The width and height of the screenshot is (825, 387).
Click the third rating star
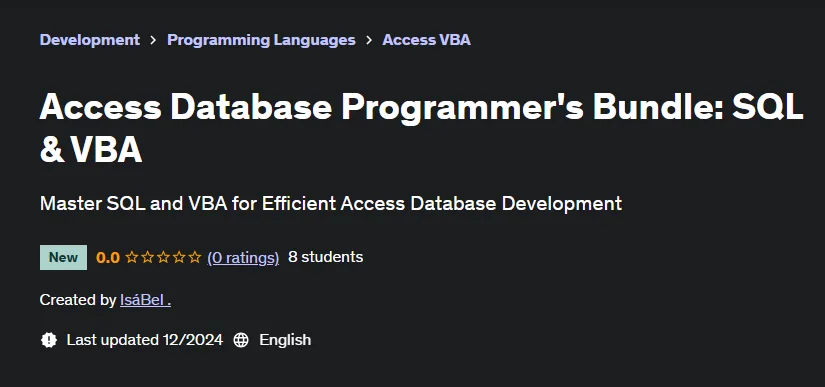(164, 257)
